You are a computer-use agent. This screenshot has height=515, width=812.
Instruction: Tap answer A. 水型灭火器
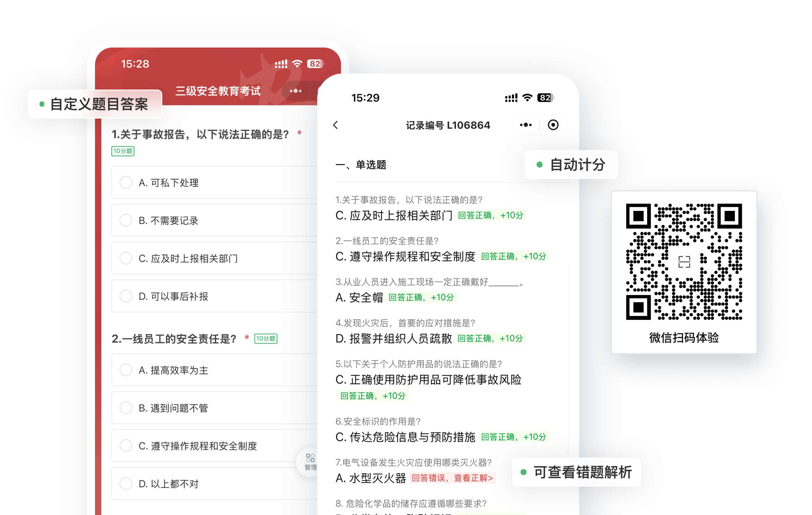[x=371, y=478]
